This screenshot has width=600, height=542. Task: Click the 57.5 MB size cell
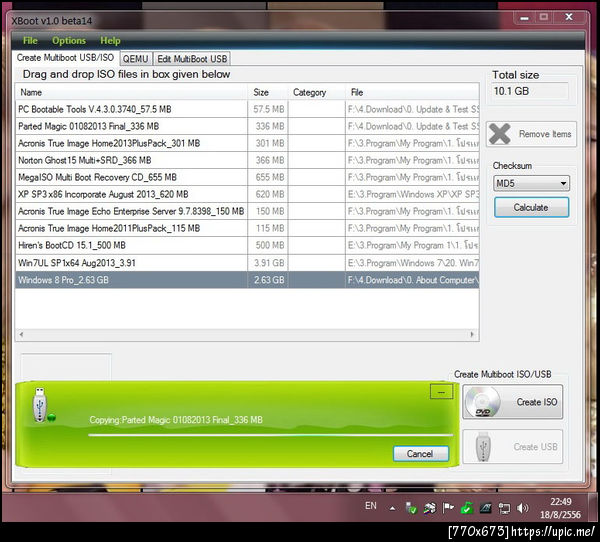[x=268, y=109]
